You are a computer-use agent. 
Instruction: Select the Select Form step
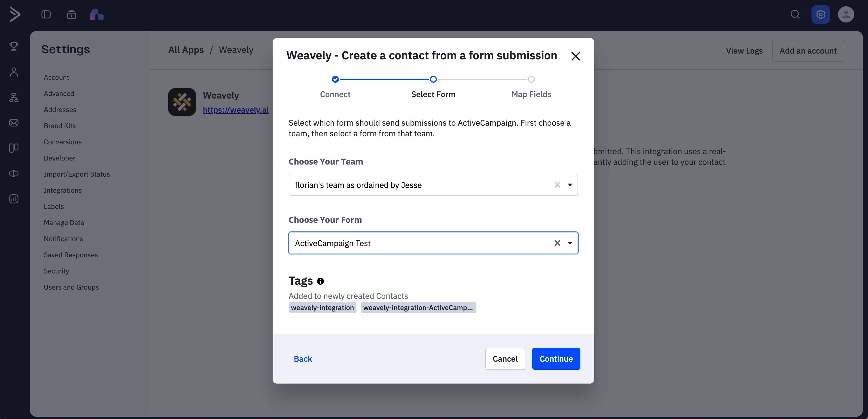tap(433, 94)
